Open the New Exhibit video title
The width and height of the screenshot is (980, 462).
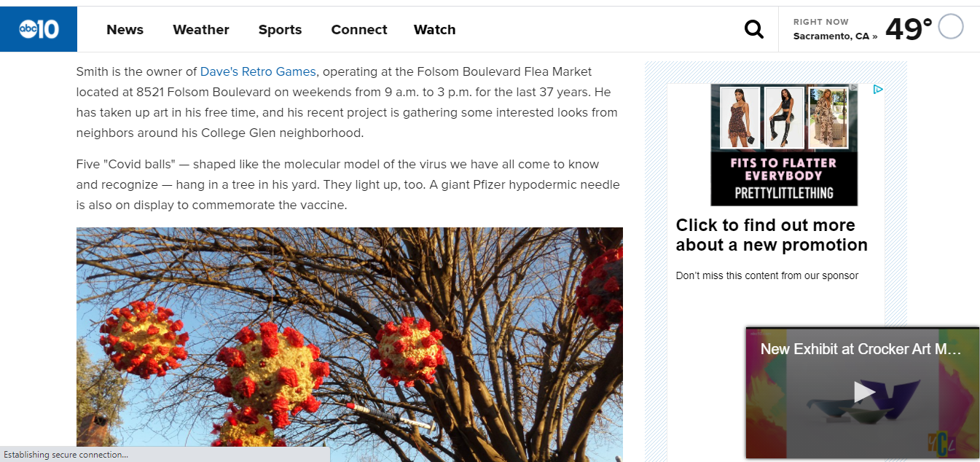(x=861, y=349)
